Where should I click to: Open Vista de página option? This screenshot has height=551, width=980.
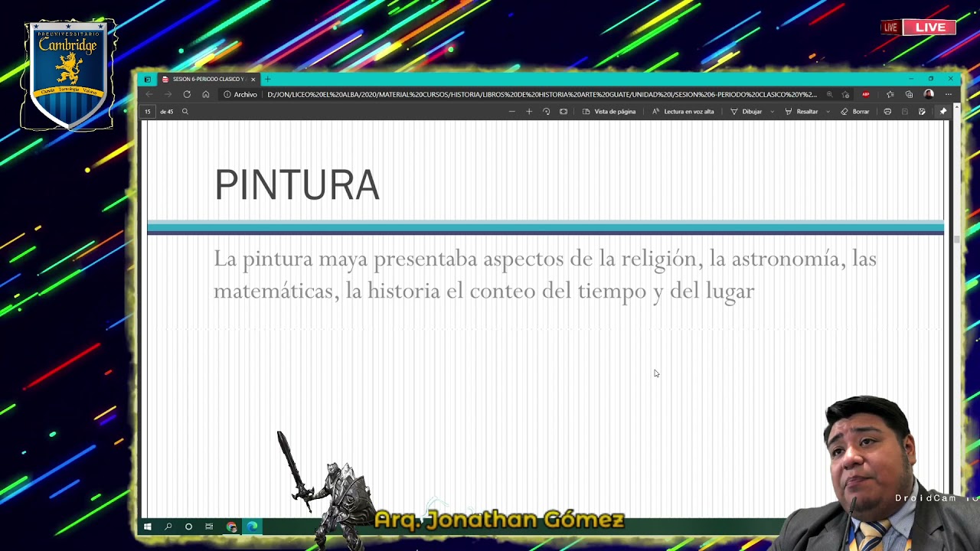(x=609, y=112)
